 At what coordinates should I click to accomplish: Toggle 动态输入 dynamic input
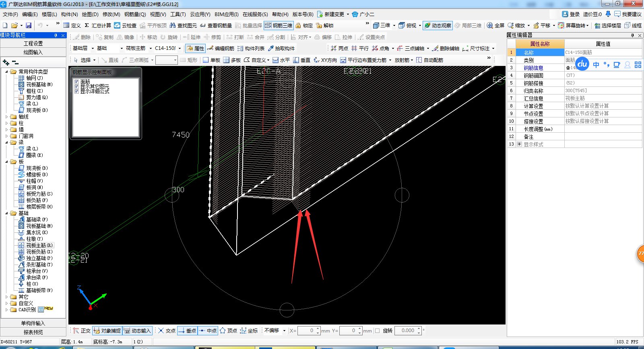tap(137, 331)
